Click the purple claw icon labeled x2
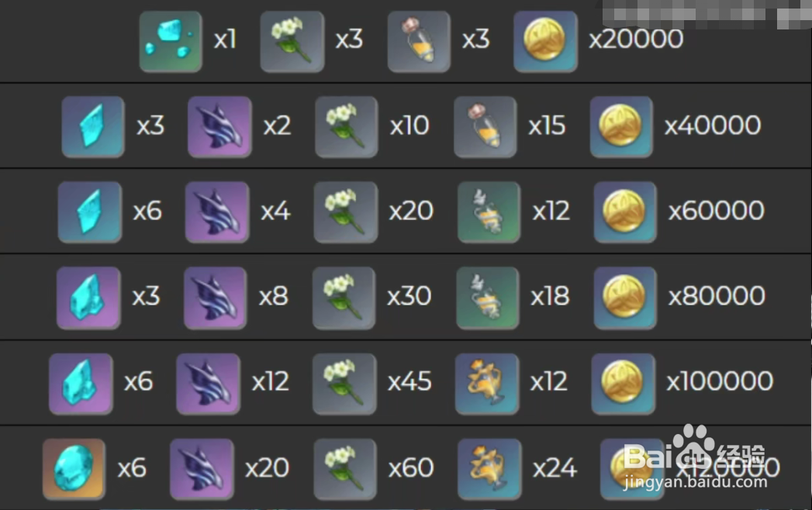 [x=219, y=127]
